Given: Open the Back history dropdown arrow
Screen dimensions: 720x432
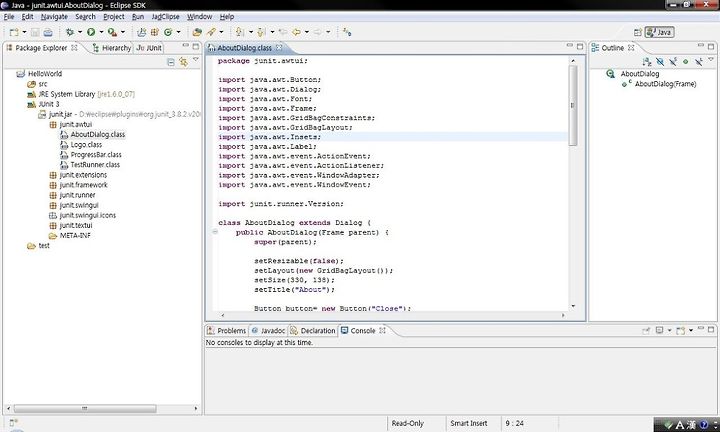Looking at the screenshot, I should [x=307, y=32].
